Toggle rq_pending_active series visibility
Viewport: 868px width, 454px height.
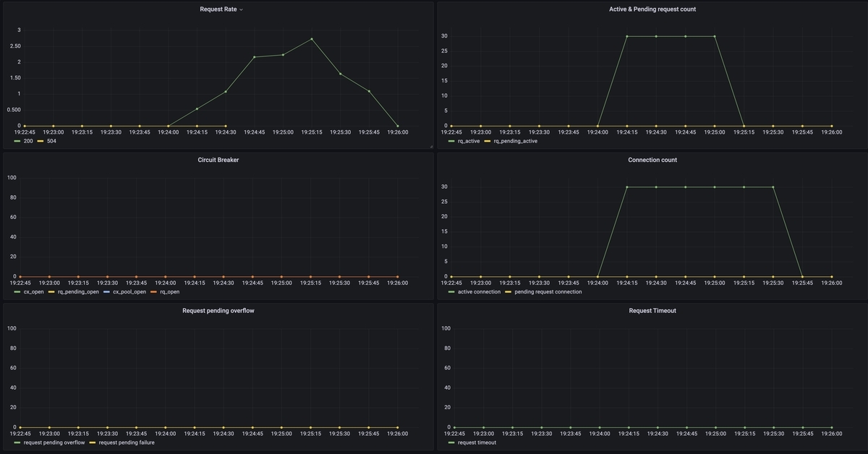[x=516, y=141]
